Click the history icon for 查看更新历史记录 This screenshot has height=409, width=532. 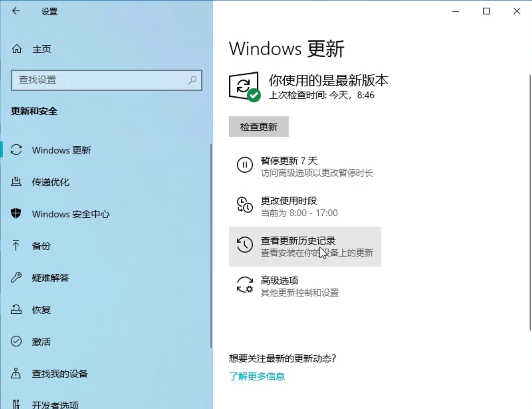coord(245,245)
